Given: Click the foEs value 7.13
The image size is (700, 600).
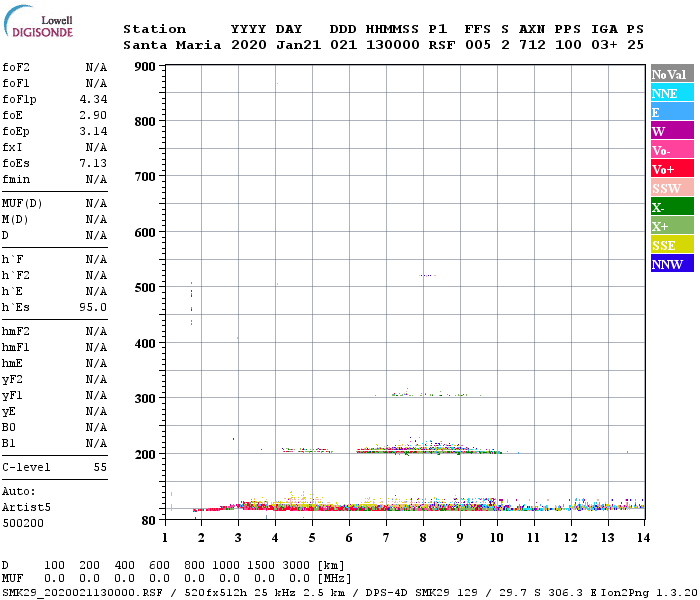Looking at the screenshot, I should pos(93,163).
